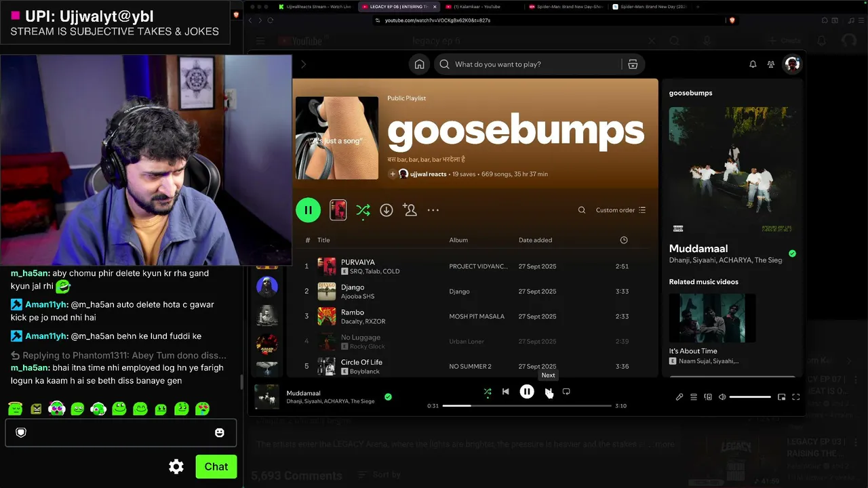Open the Urban Loner album link

point(467,342)
